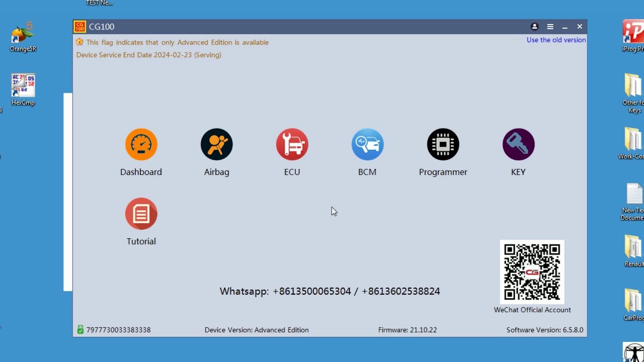Open the Tutorial icon
Image resolution: width=644 pixels, height=362 pixels.
tap(141, 214)
